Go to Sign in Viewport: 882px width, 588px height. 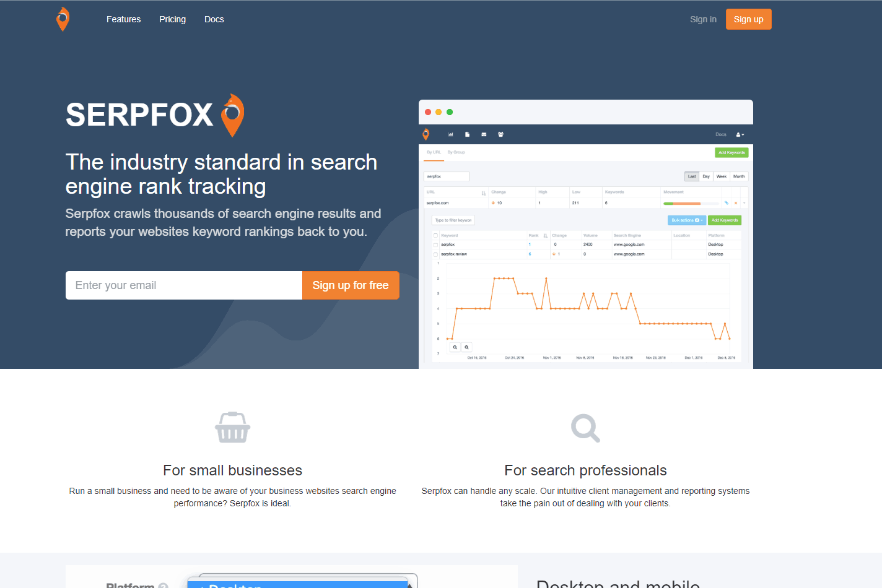tap(703, 19)
